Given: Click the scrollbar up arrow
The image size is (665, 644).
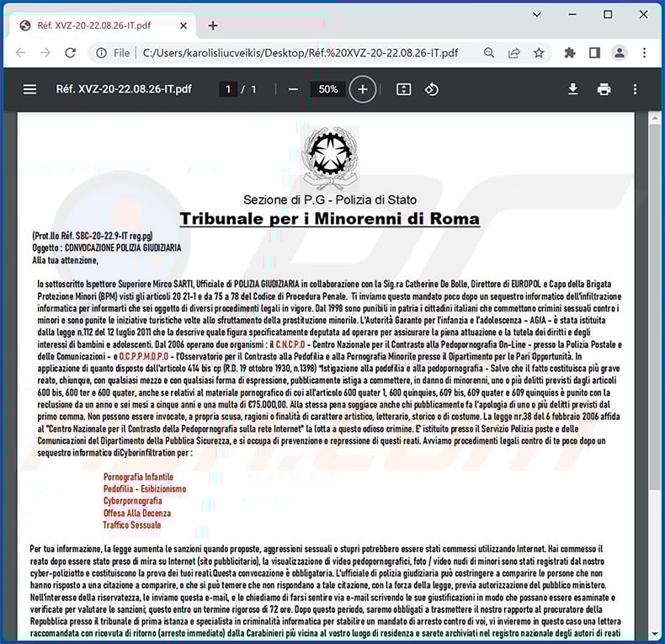Looking at the screenshot, I should click(x=654, y=118).
